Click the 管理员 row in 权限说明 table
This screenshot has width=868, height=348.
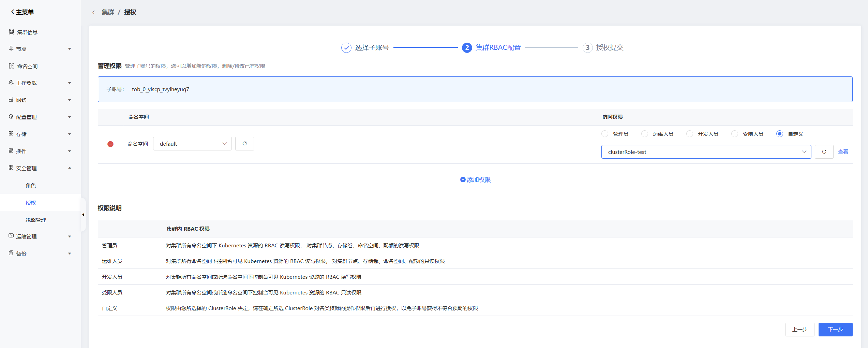[475, 245]
